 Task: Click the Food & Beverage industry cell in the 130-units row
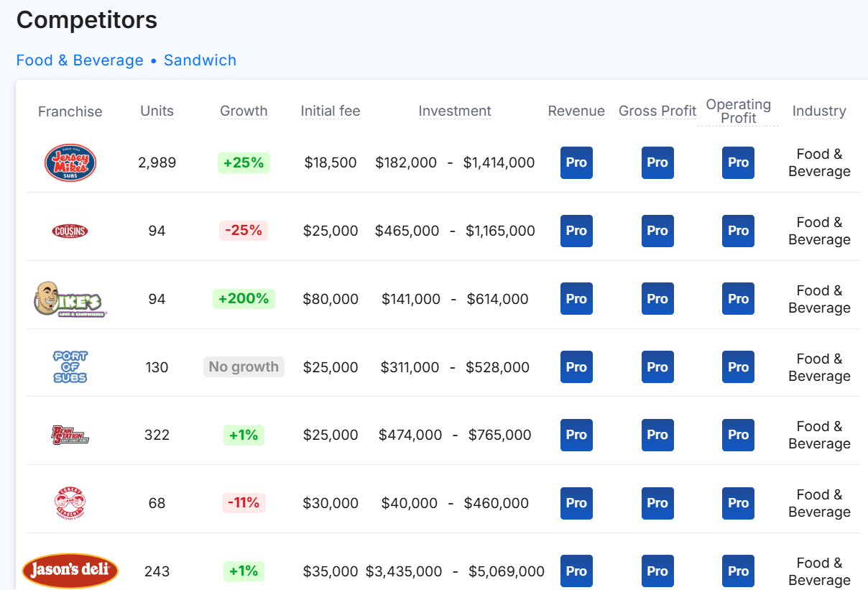(819, 367)
